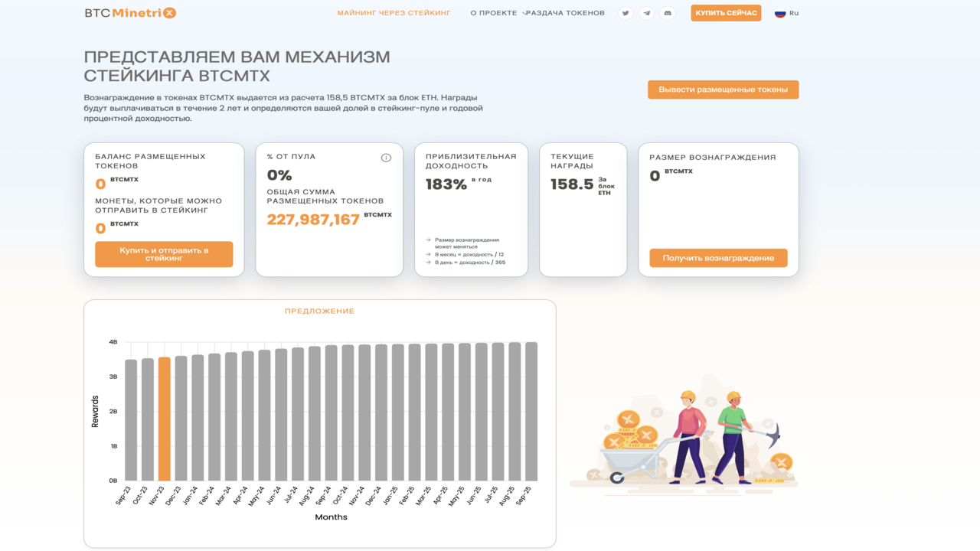Select the Mar-24 bar in chart
Viewport: 980px width, 551px height.
pos(231,417)
